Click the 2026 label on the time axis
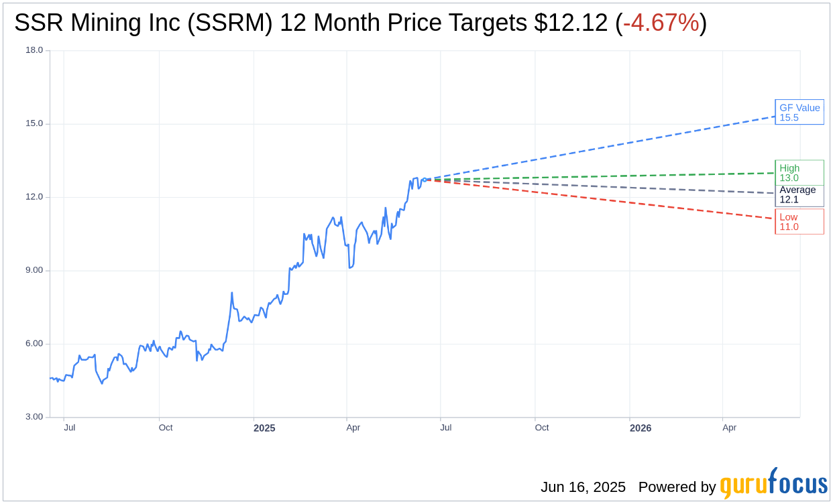Screen dimensions: 833x504 [641, 428]
